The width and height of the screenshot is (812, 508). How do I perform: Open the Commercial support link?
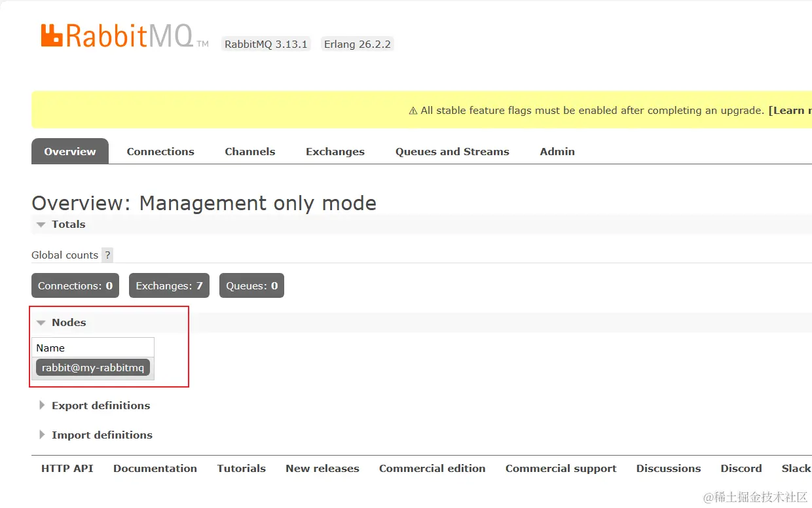561,468
